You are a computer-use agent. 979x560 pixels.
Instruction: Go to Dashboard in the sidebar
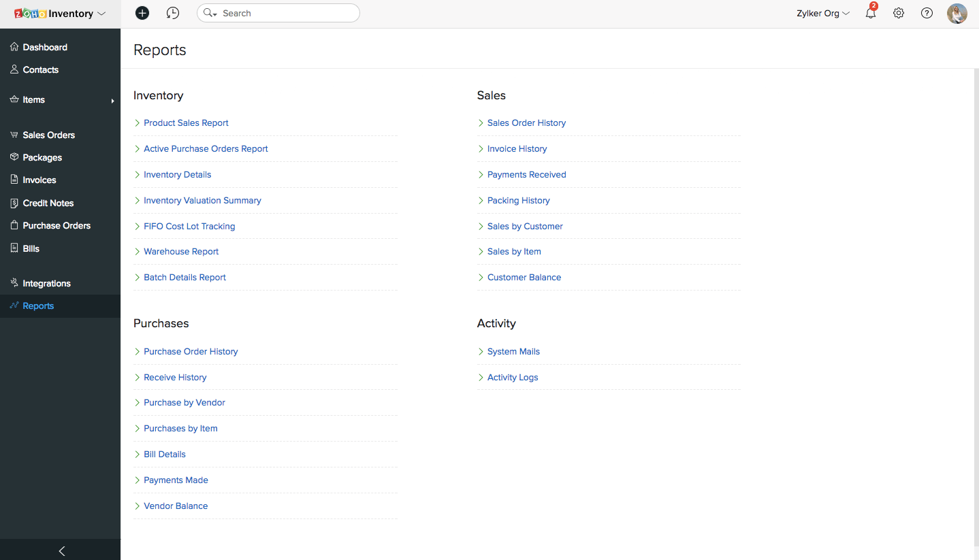tap(45, 47)
